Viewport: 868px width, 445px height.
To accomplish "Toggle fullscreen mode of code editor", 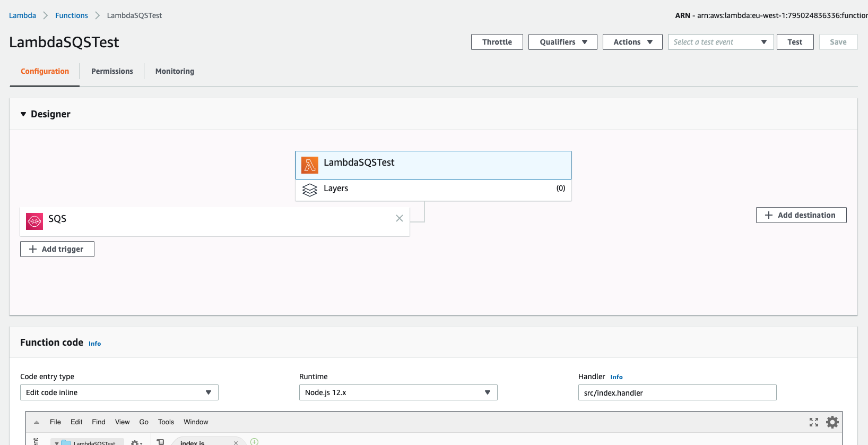I will [814, 422].
